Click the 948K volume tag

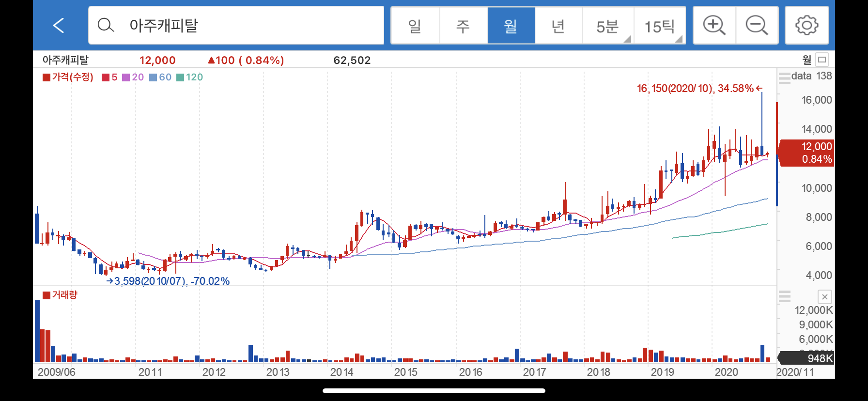pos(807,358)
